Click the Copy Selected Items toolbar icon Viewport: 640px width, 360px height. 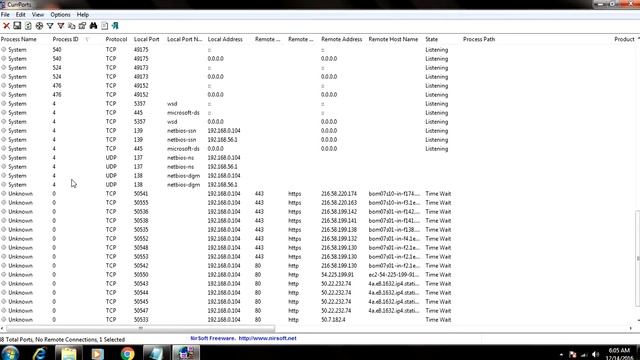tap(72, 26)
